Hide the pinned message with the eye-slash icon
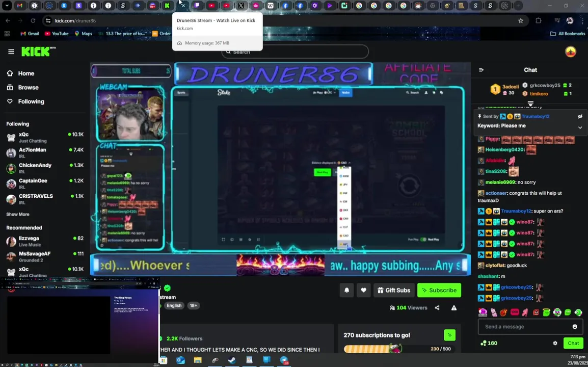This screenshot has height=367, width=588. [580, 116]
